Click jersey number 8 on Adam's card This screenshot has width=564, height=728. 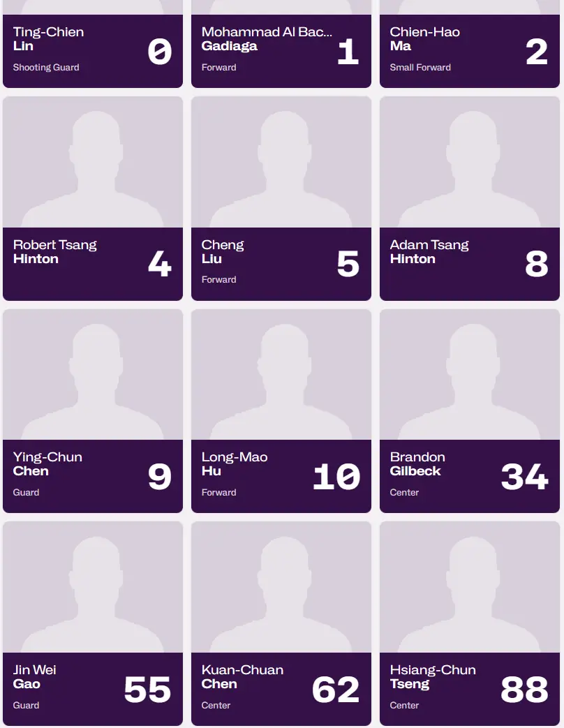[537, 264]
